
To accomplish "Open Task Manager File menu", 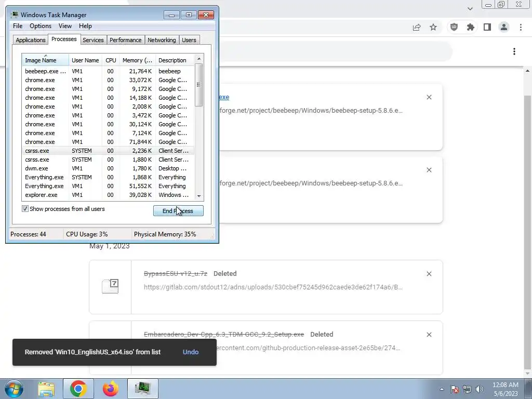I will point(18,26).
